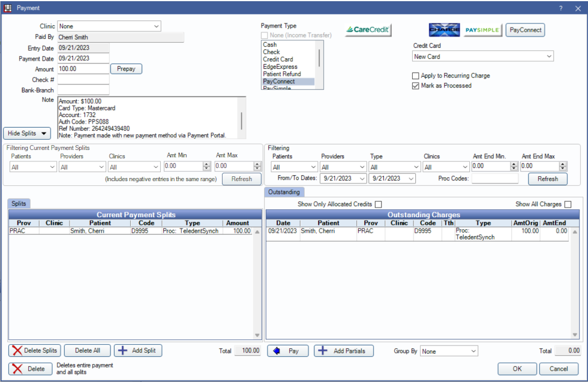The height and width of the screenshot is (382, 588).
Task: Click the CareCredit logo button
Action: pyautogui.click(x=368, y=29)
